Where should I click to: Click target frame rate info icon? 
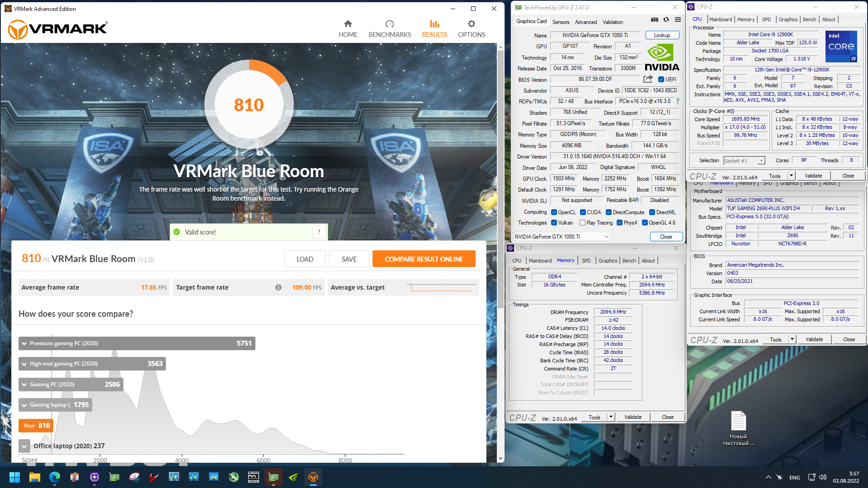(x=278, y=287)
